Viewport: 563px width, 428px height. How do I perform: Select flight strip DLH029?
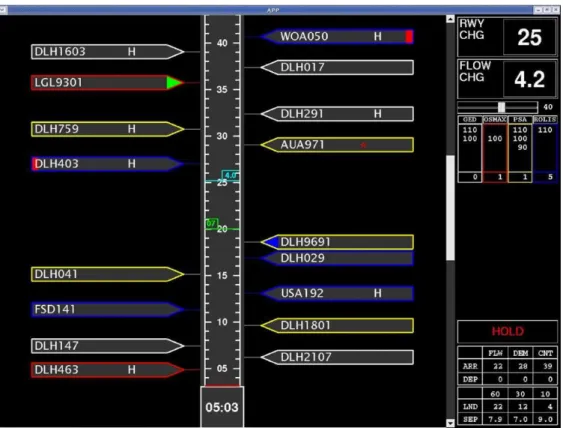click(338, 258)
